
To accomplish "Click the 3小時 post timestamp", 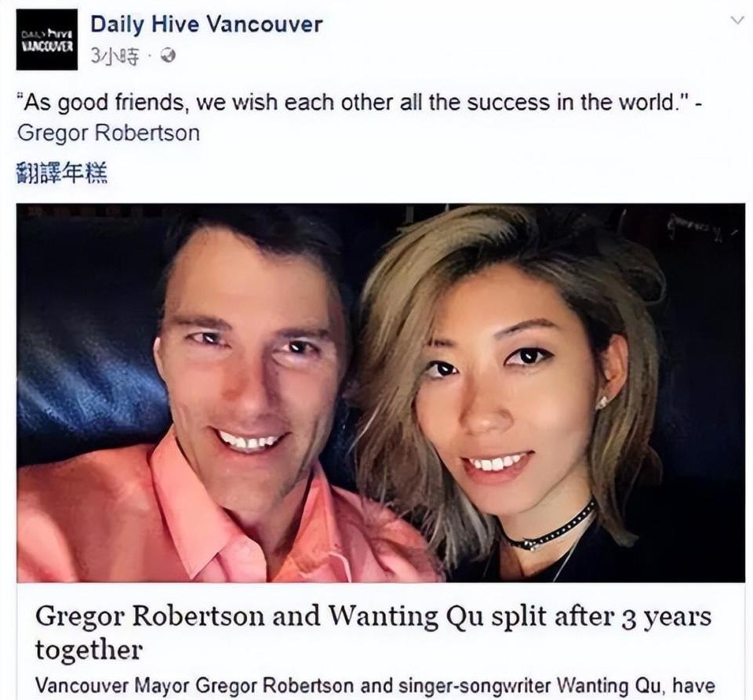I will tap(115, 56).
